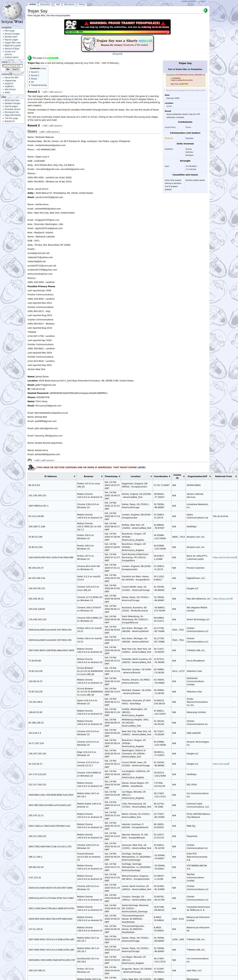
Task: Open the article tab
Action: 33,5
